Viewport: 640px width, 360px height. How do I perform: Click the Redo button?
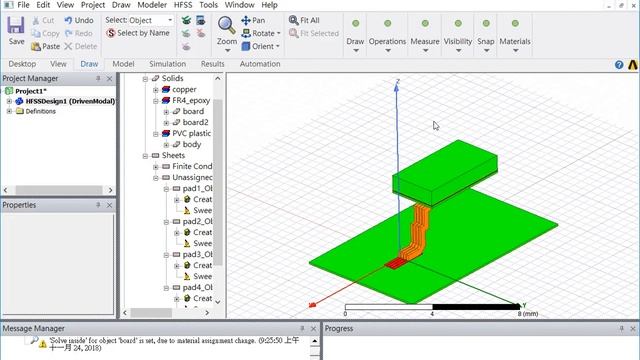pyautogui.click(x=78, y=33)
